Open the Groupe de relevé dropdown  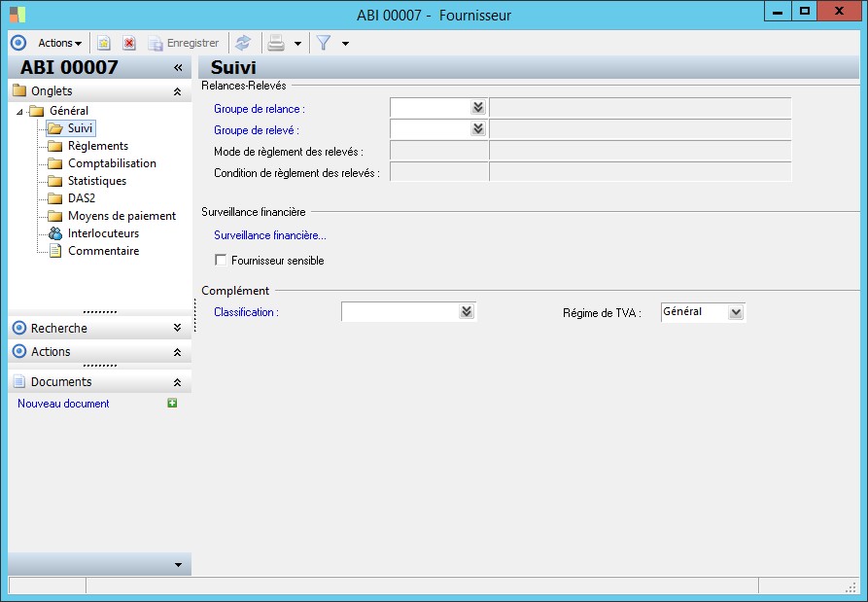(477, 128)
